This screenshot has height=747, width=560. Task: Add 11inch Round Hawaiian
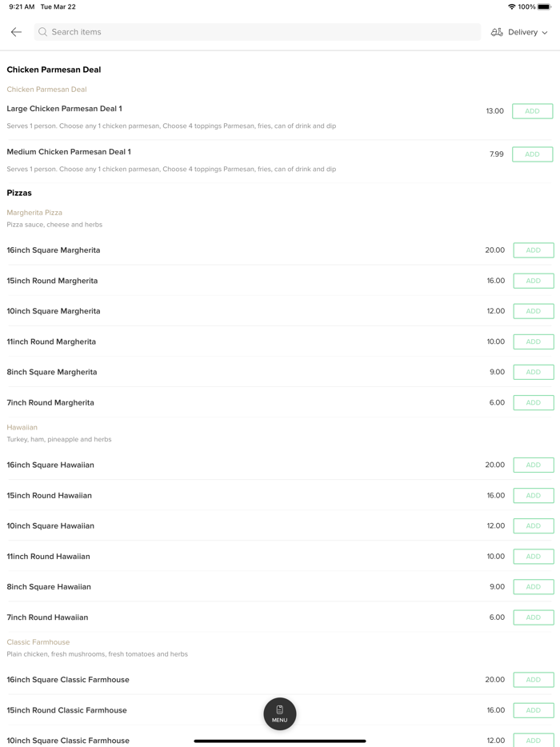coord(534,557)
